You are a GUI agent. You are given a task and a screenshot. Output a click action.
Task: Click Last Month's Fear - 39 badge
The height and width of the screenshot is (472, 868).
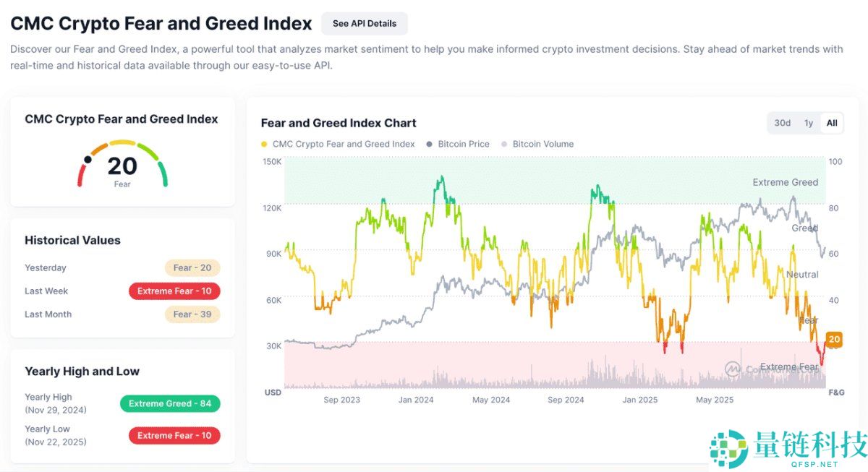pyautogui.click(x=192, y=314)
